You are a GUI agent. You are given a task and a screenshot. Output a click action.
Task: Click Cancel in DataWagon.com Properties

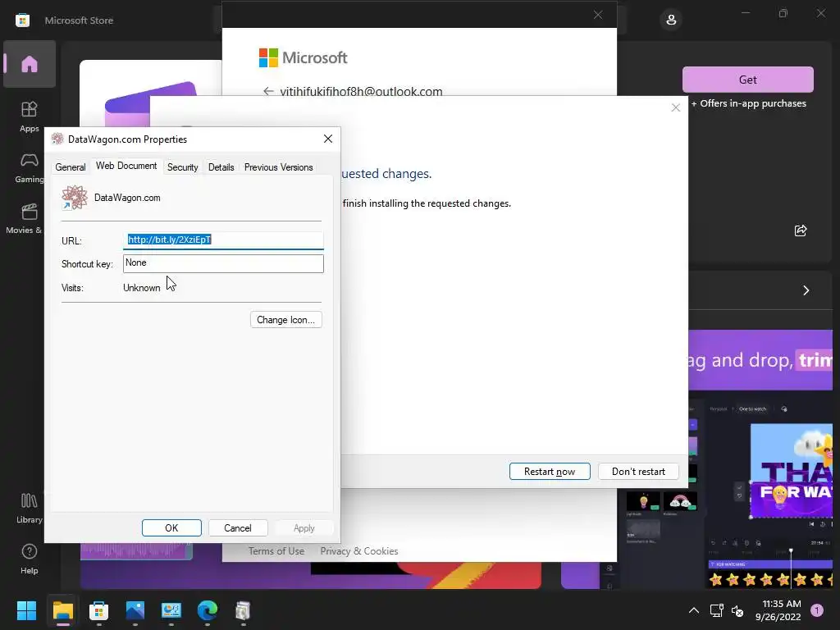[x=238, y=527]
